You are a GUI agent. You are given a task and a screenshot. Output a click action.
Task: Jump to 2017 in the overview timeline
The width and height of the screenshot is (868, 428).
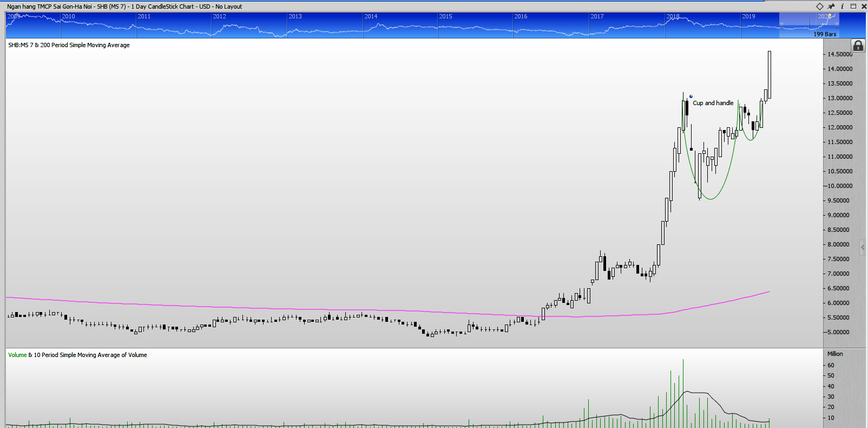[597, 16]
